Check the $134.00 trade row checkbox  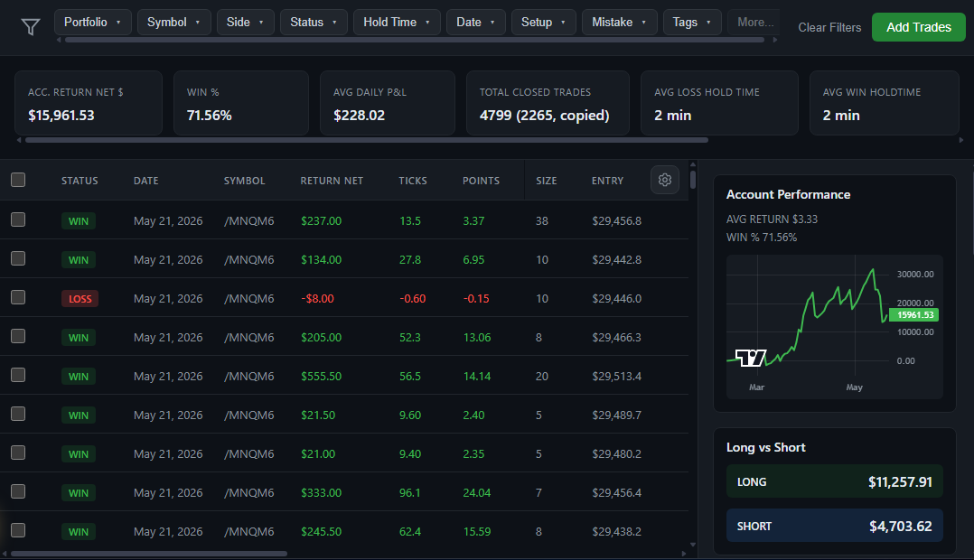click(x=18, y=258)
